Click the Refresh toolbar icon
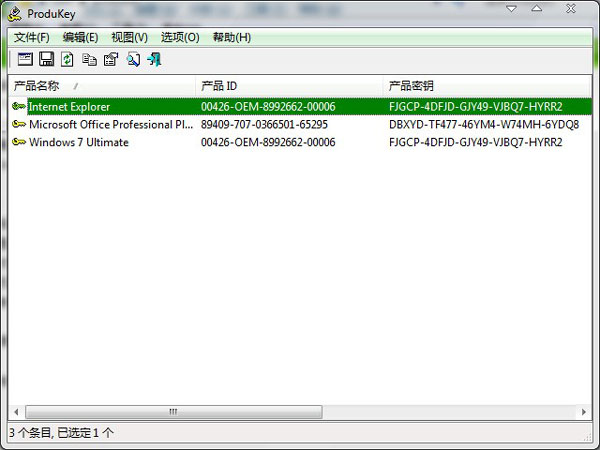 [67, 59]
